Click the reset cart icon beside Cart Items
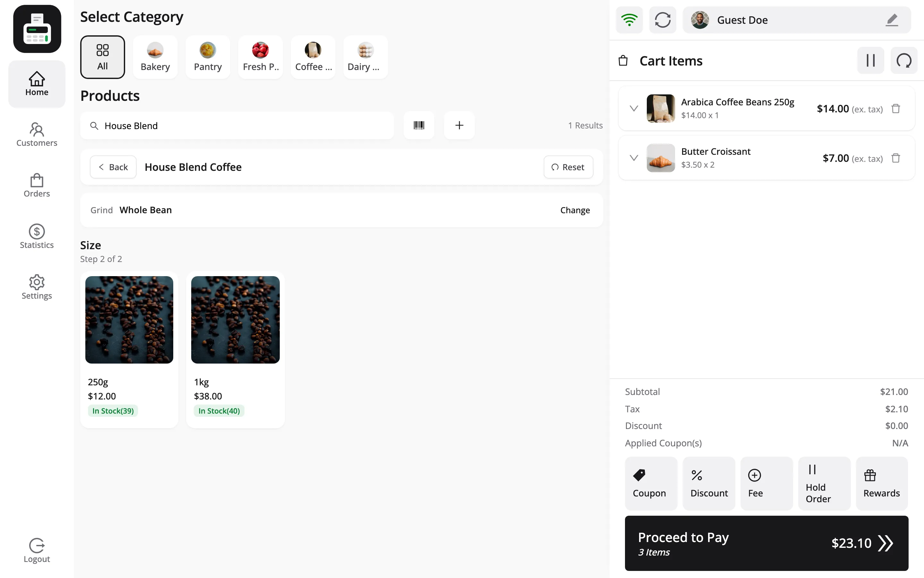Image resolution: width=924 pixels, height=578 pixels. point(904,60)
